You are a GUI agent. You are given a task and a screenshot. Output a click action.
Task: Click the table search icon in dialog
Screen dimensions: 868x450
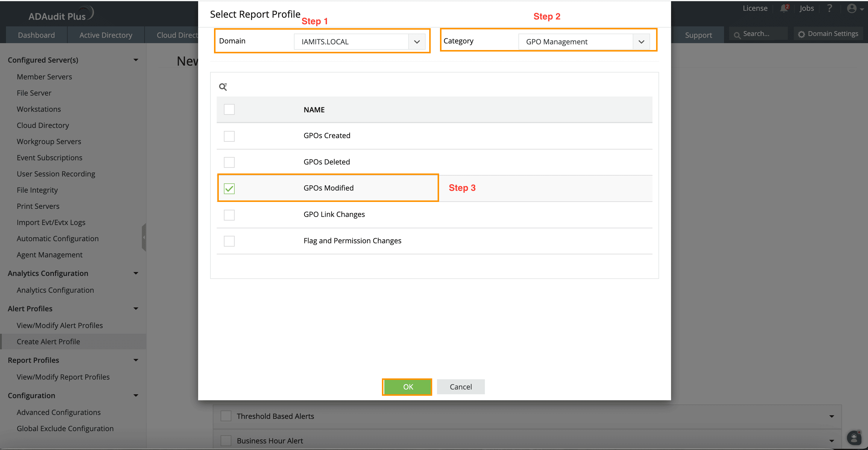click(x=223, y=87)
